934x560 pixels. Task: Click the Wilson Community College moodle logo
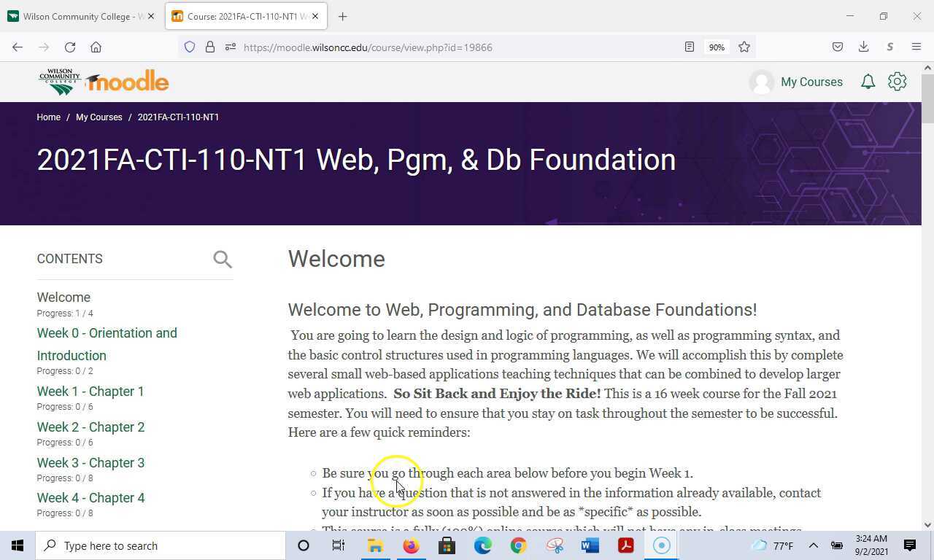102,81
